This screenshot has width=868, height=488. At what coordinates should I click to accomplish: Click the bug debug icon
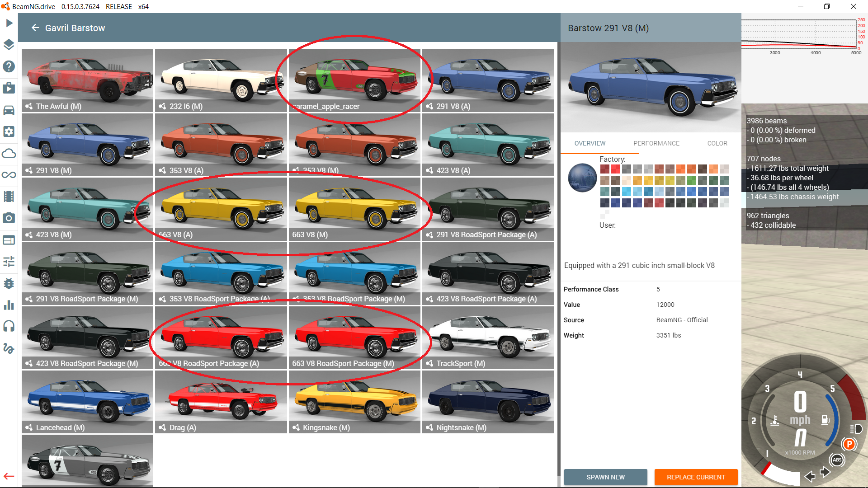point(9,283)
